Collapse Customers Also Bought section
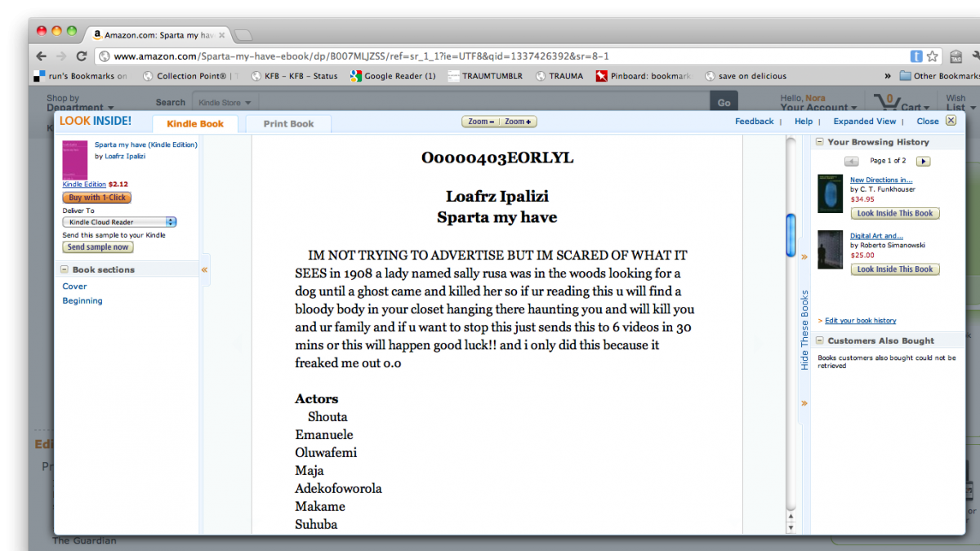Screen dimensions: 980x551 (819, 341)
